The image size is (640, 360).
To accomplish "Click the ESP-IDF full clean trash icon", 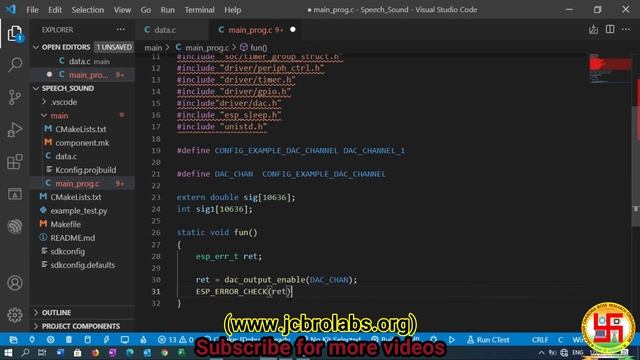I will 69,340.
